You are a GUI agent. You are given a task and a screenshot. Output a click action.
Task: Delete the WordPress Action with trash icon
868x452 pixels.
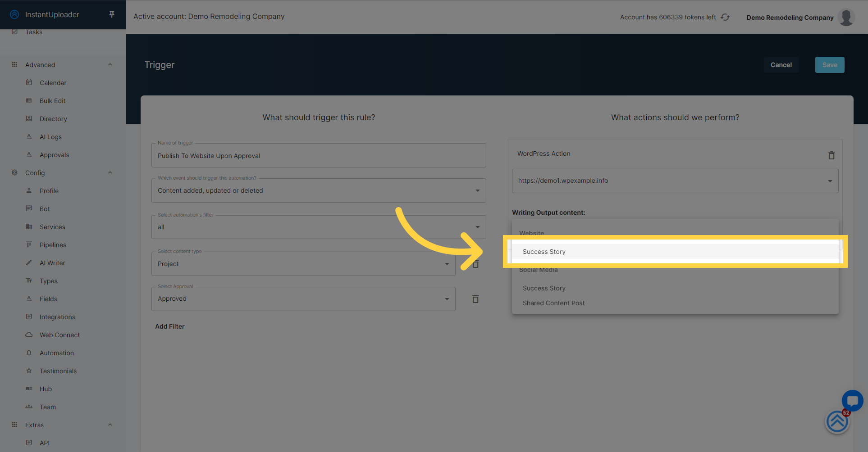[x=831, y=155]
